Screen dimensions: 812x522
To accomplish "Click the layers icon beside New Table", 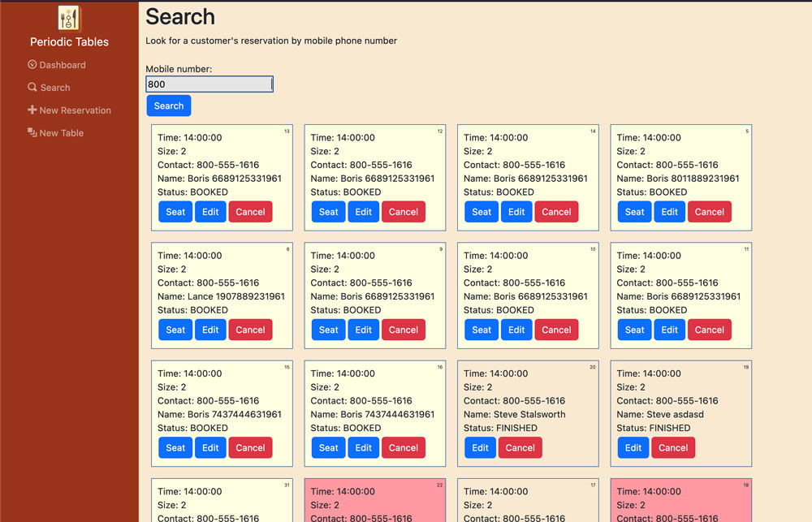I will [32, 132].
